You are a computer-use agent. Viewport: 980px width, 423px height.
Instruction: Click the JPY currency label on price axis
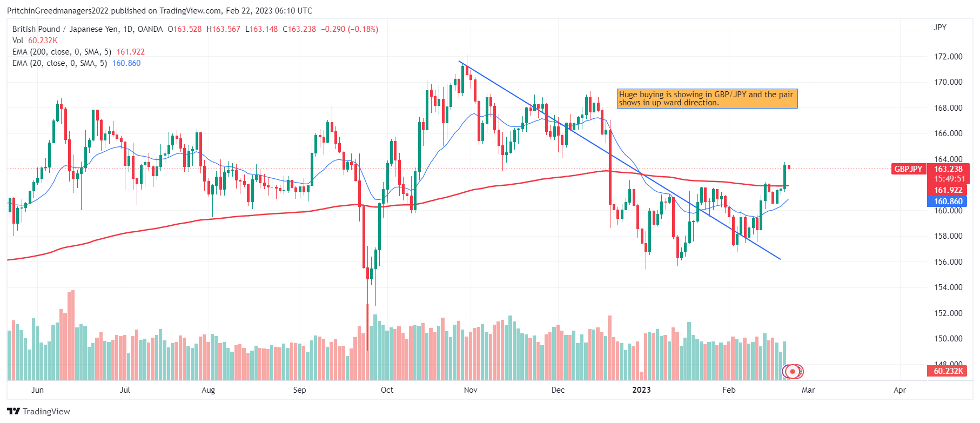click(940, 28)
